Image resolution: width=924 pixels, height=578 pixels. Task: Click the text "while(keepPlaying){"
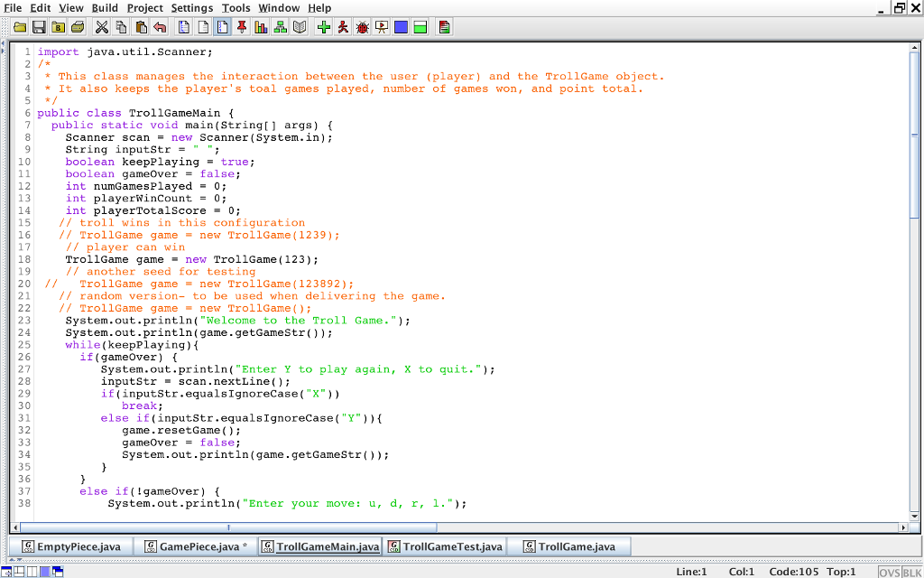pyautogui.click(x=133, y=345)
